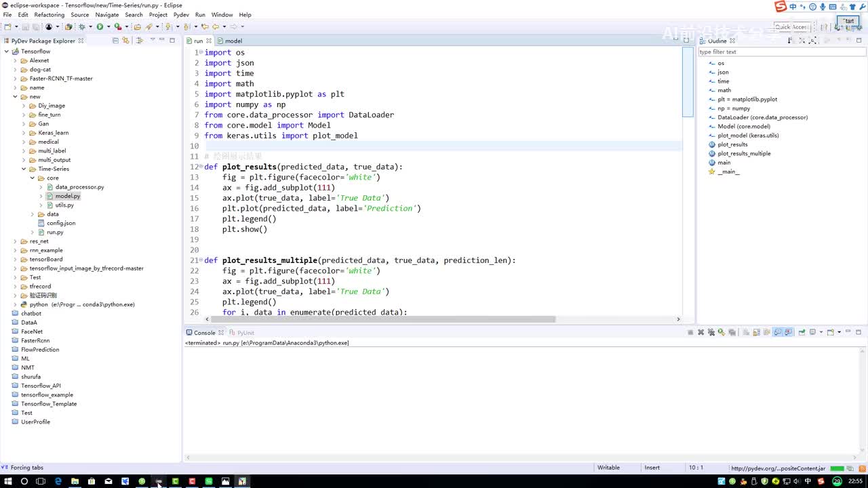Toggle Sort alphabetically in Outline panel

(790, 41)
